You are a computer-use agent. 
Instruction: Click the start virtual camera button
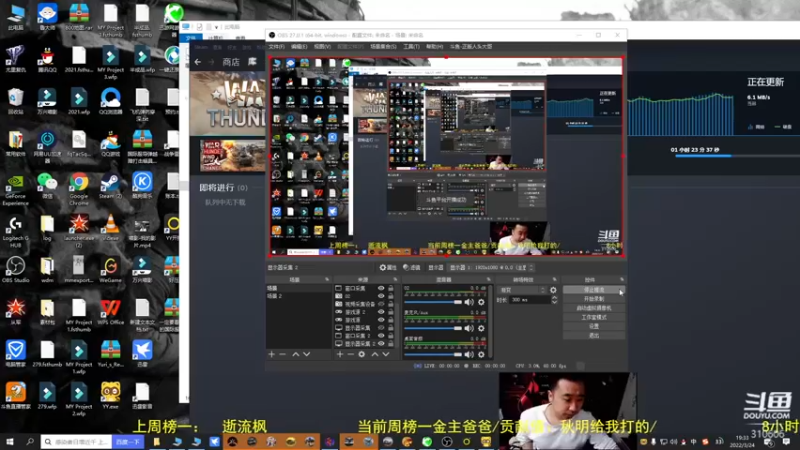click(x=594, y=308)
